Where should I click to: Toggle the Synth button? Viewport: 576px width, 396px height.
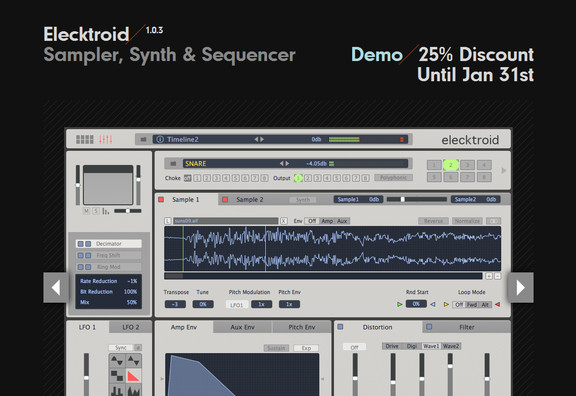[303, 200]
